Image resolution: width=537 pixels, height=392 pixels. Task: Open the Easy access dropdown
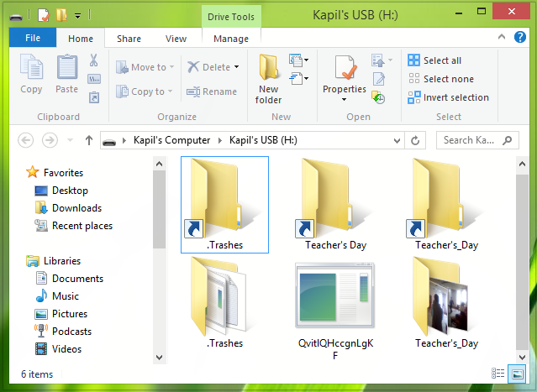[298, 79]
